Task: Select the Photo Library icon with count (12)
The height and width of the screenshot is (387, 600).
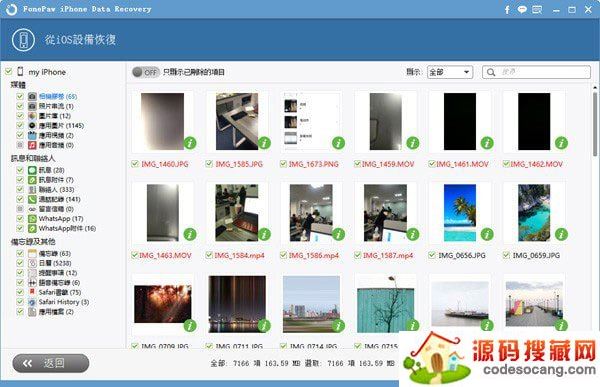Action: 33,116
